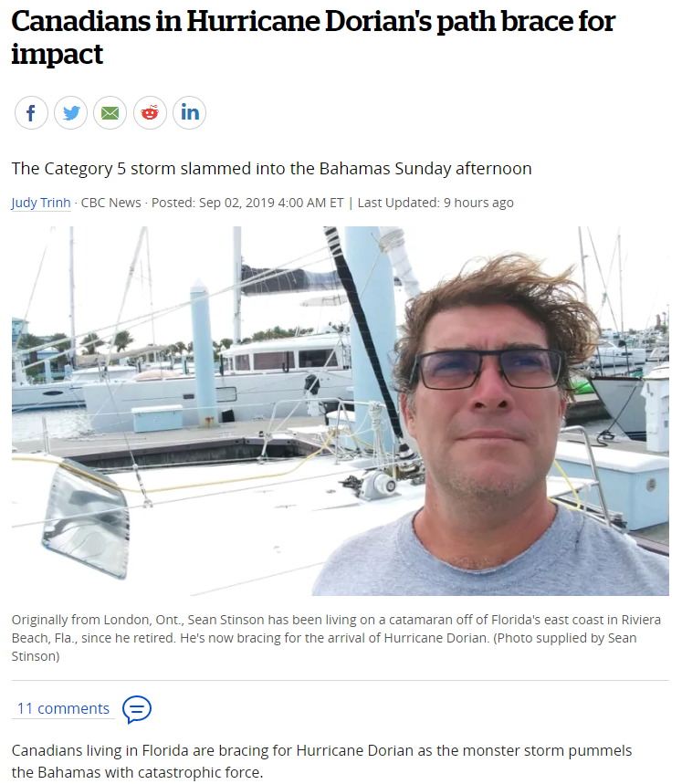Share the article on LinkedIn
This screenshot has height=784, width=682.
(190, 113)
